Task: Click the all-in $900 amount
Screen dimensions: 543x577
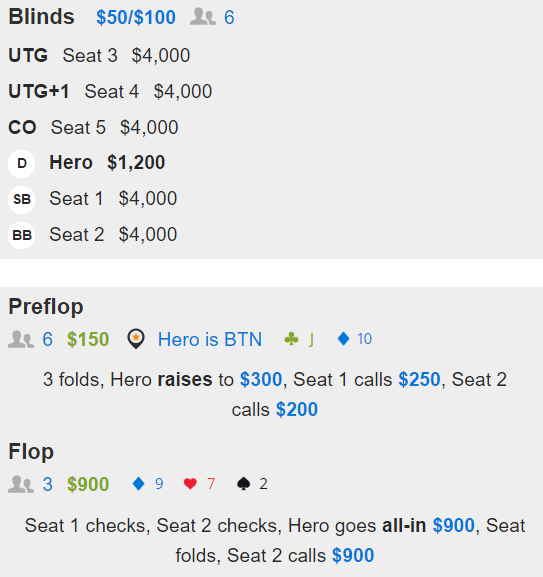Action: (x=453, y=525)
